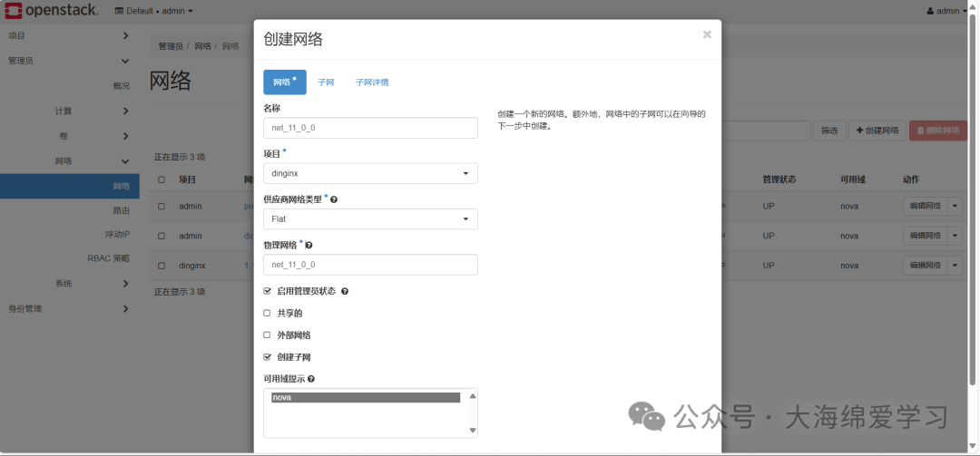Switch to 子网详情 tab
Viewport: 980px width, 456px height.
point(372,82)
